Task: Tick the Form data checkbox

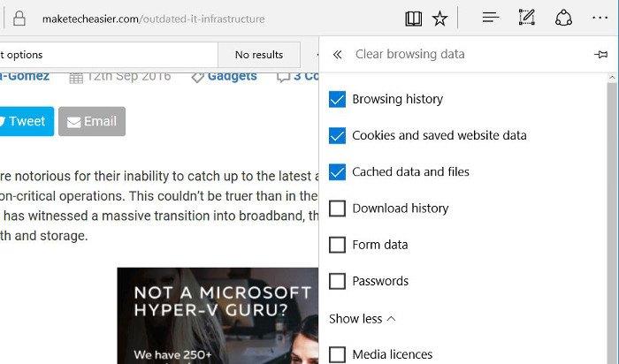Action: [x=337, y=245]
